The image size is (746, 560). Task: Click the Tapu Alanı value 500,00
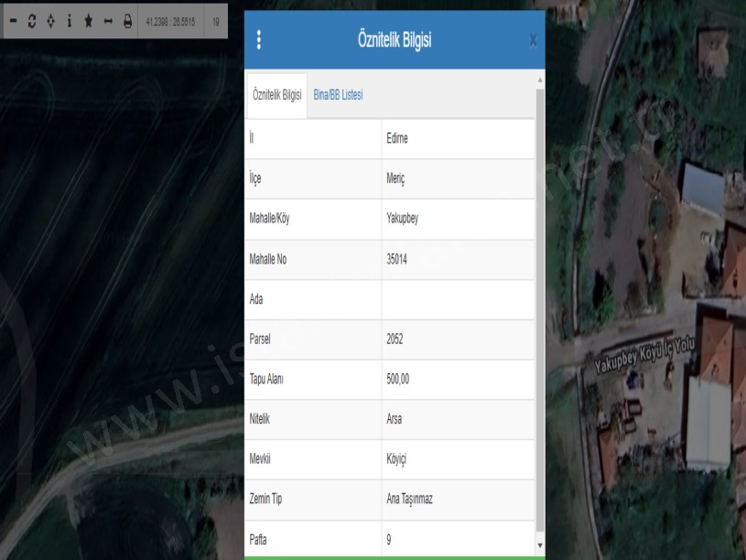point(398,379)
